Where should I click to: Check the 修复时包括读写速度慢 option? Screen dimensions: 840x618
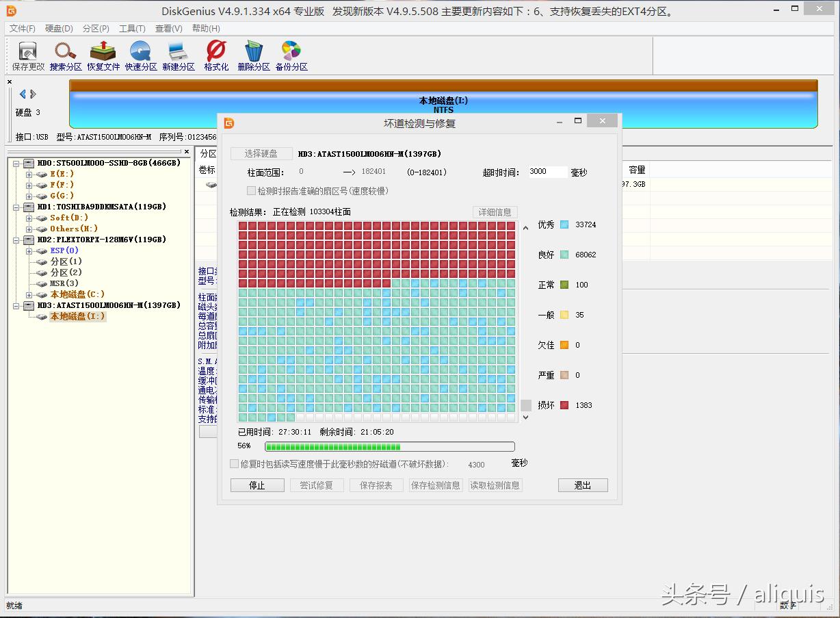[x=234, y=463]
